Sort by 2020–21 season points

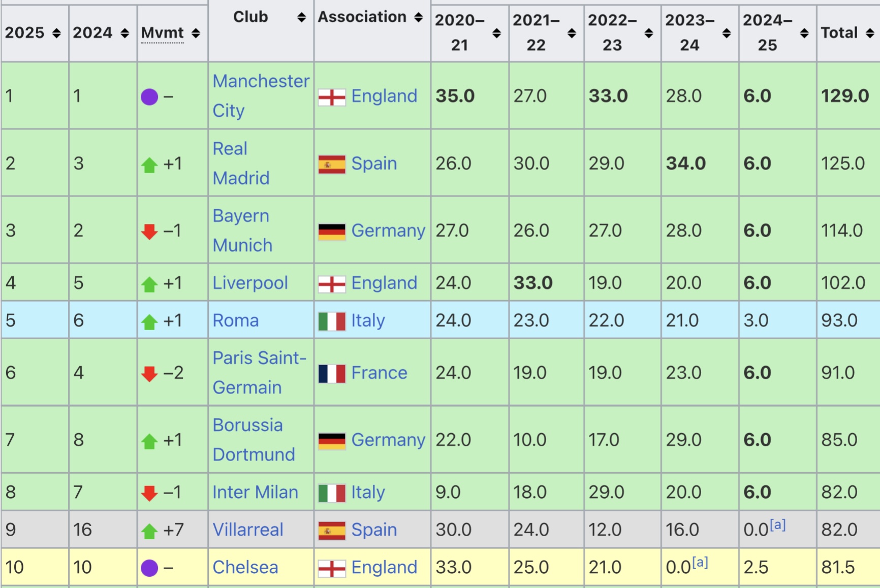click(x=496, y=33)
